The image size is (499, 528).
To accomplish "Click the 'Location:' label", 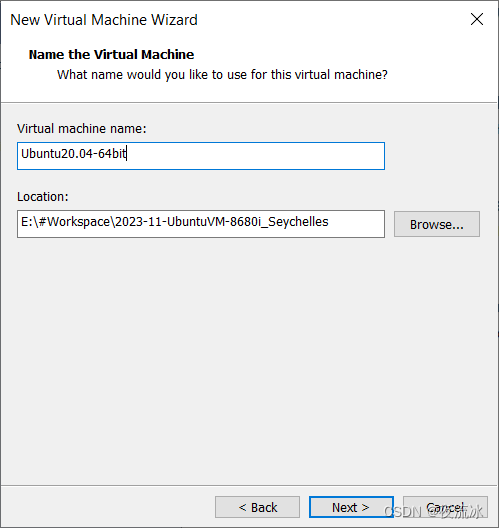I will [x=43, y=197].
